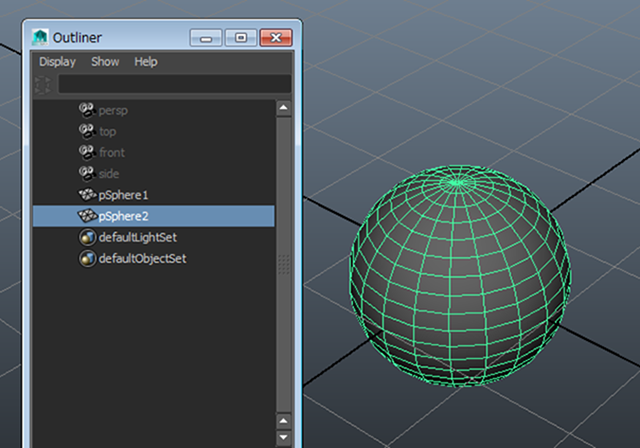
Task: Select the persp camera icon
Action: tap(87, 110)
